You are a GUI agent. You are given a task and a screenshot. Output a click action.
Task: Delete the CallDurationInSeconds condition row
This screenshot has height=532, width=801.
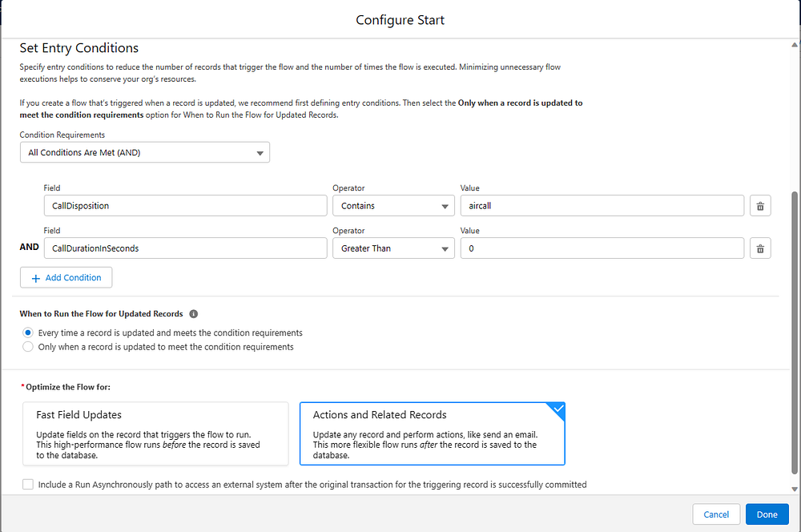click(x=760, y=248)
